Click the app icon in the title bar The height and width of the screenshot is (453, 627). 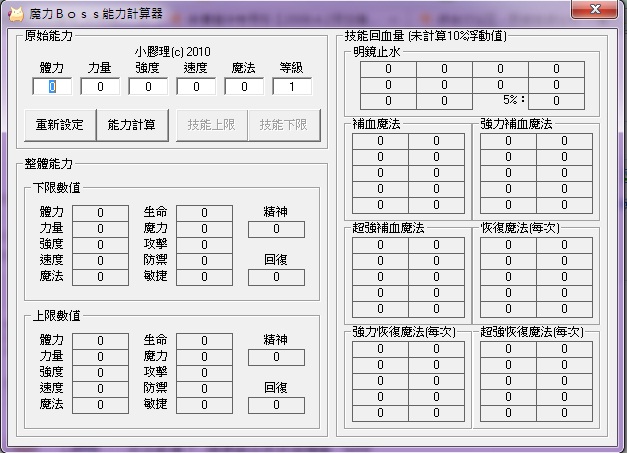pyautogui.click(x=15, y=15)
